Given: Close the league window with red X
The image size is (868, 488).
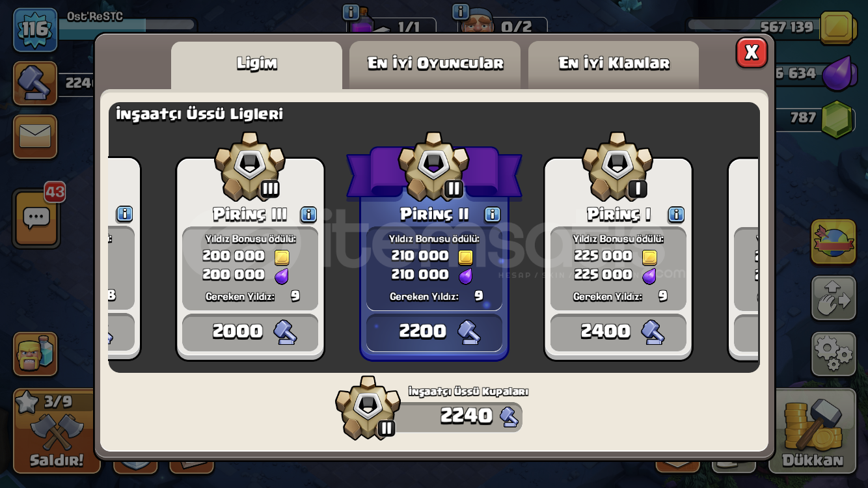Looking at the screenshot, I should (752, 52).
